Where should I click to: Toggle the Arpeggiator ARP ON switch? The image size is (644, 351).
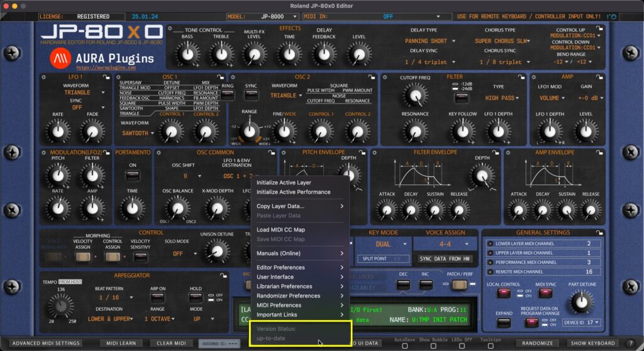pyautogui.click(x=157, y=297)
